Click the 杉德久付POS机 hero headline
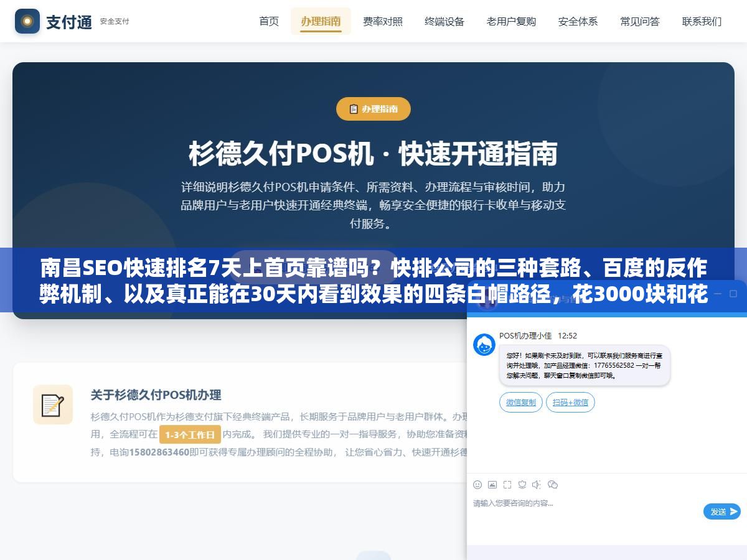 pyautogui.click(x=374, y=154)
